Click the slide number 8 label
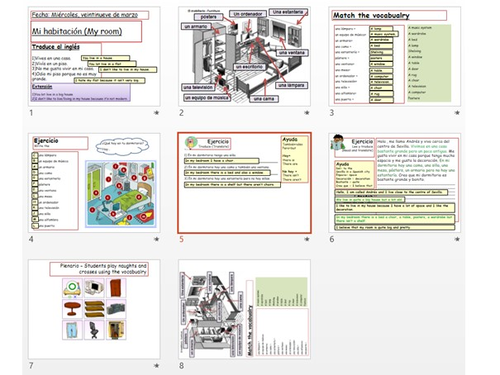The width and height of the screenshot is (500, 375). click(x=181, y=365)
